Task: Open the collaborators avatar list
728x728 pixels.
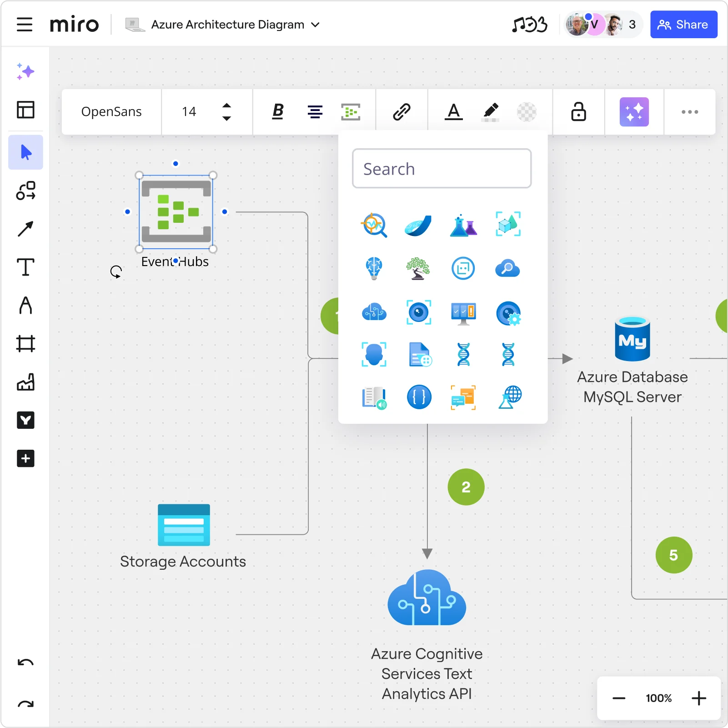Action: tap(603, 25)
